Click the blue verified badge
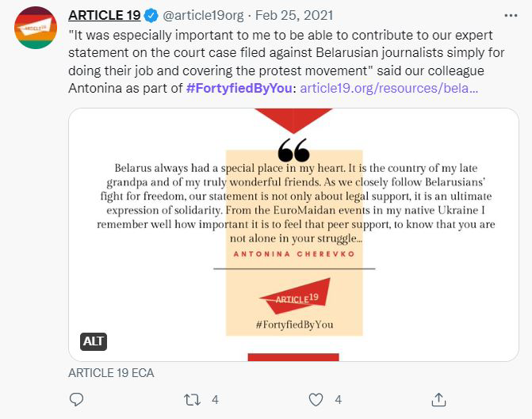The image size is (532, 419). click(x=150, y=15)
